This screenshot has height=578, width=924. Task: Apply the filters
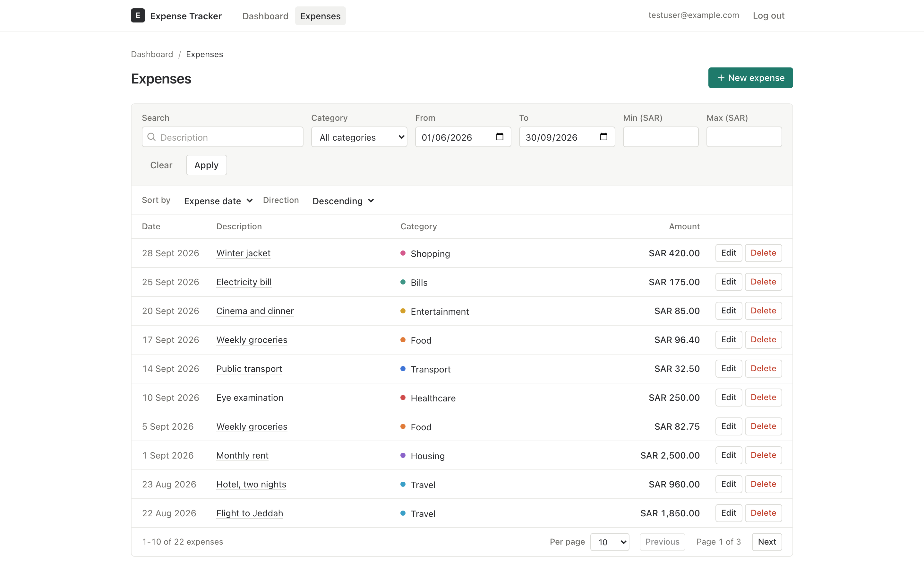click(x=206, y=165)
